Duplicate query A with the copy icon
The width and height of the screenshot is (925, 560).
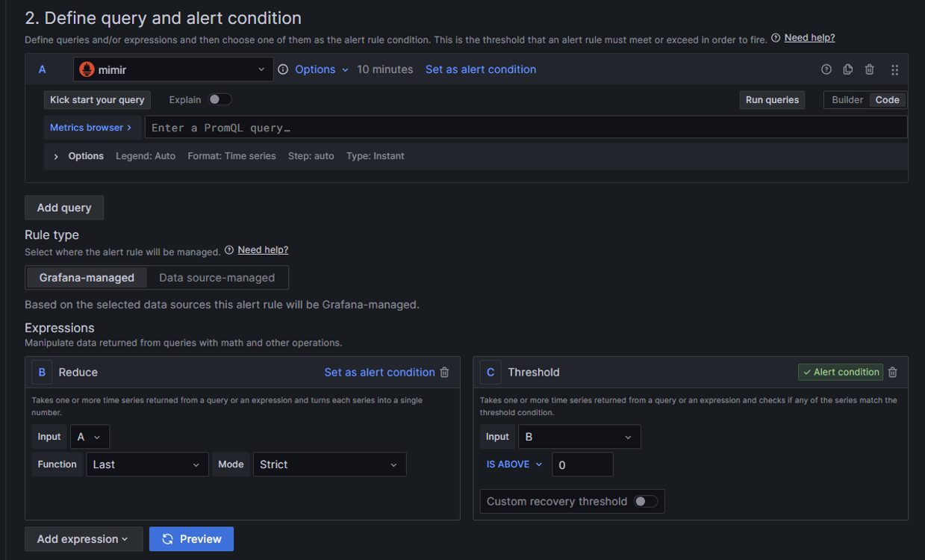tap(847, 69)
